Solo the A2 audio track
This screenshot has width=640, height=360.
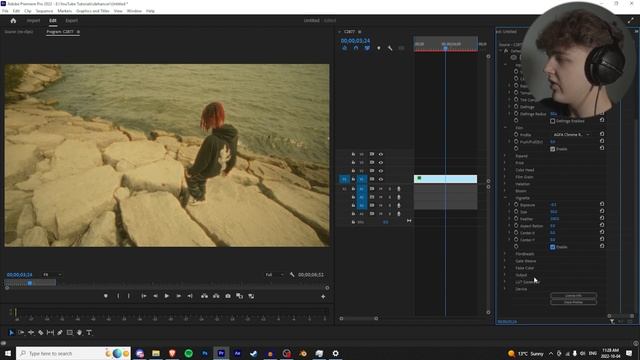pos(389,197)
